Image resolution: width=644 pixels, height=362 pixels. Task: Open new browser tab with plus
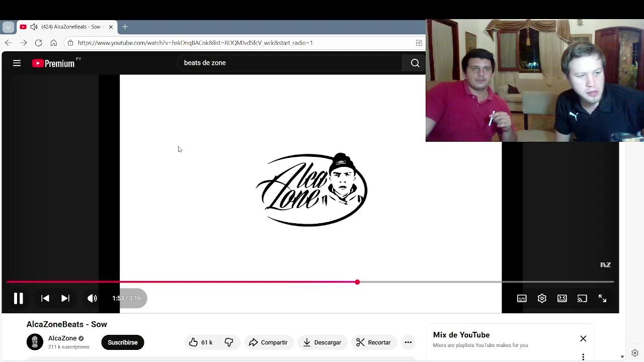(x=125, y=27)
